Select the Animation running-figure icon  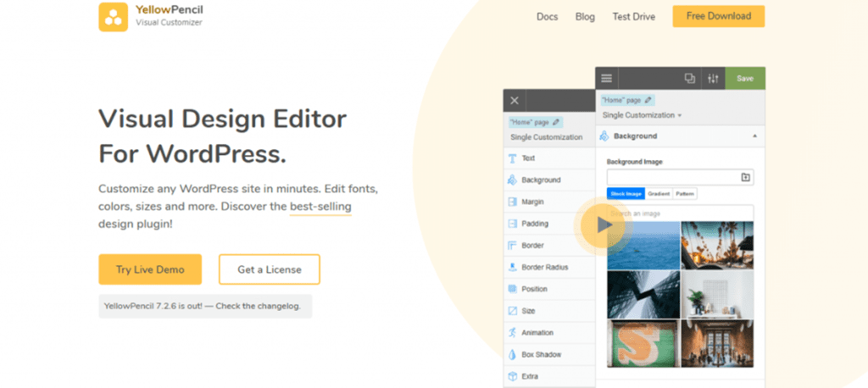[512, 333]
